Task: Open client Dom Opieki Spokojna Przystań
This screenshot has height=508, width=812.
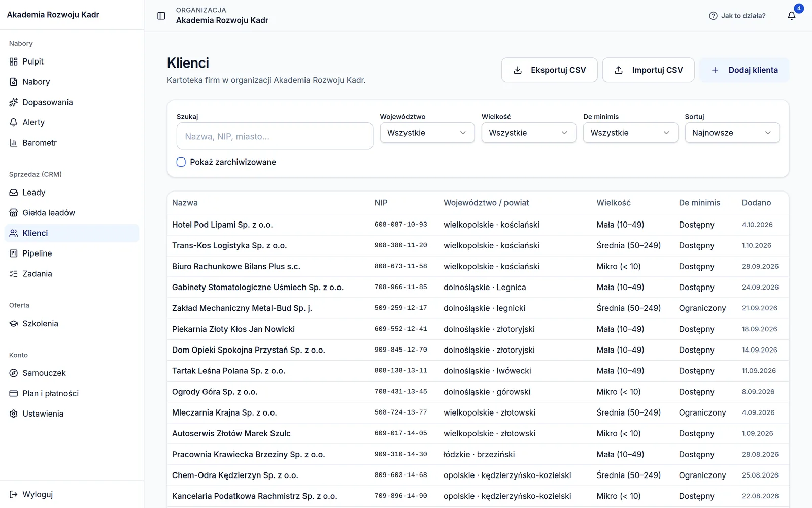Action: tap(249, 350)
